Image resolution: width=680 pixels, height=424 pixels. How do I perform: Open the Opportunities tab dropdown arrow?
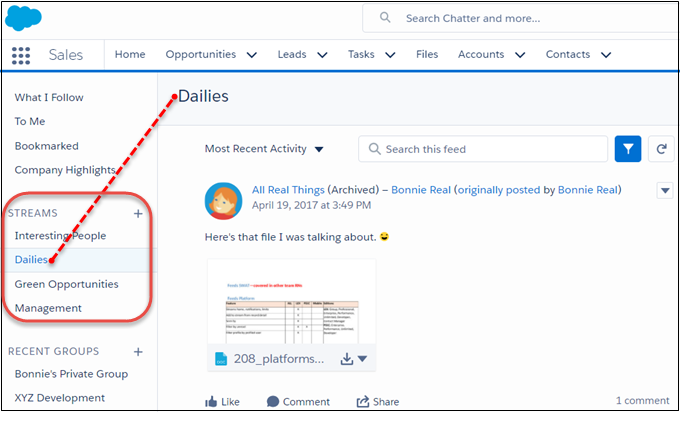pos(252,55)
